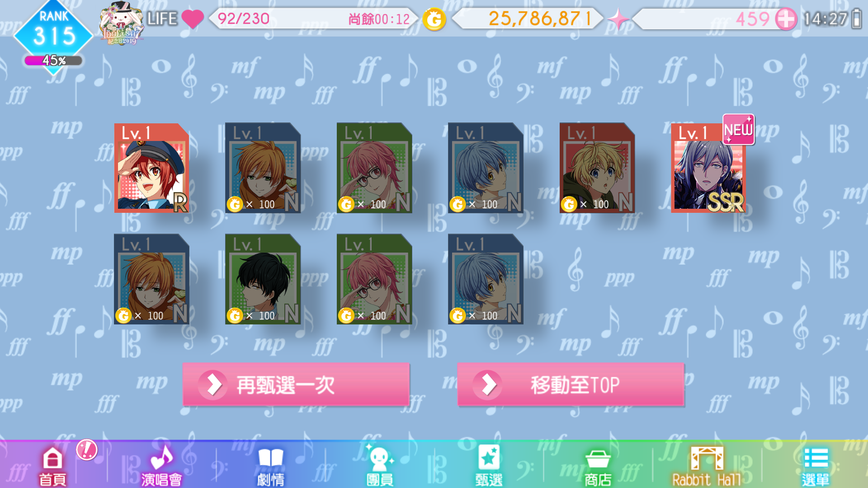Tap the home notification exclamation badge
The image size is (868, 488).
click(86, 450)
